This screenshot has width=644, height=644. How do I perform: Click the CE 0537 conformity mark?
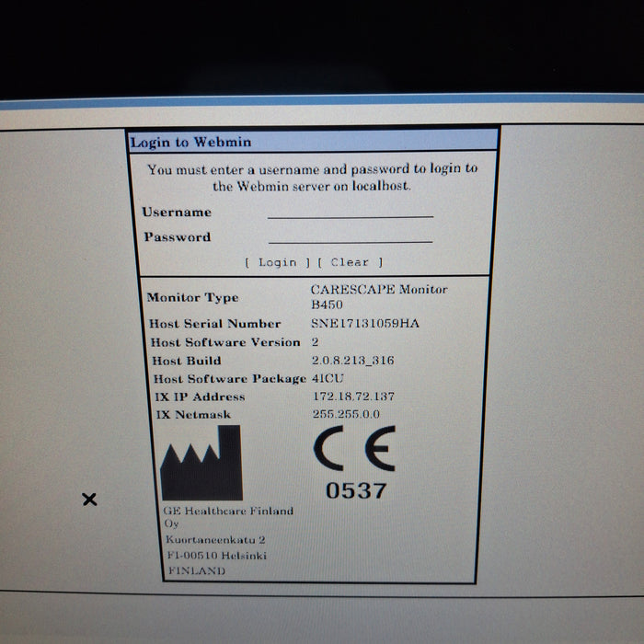pyautogui.click(x=355, y=463)
